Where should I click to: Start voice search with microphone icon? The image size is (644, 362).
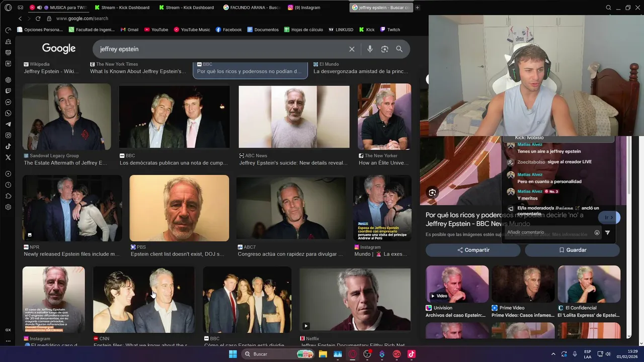tap(370, 49)
